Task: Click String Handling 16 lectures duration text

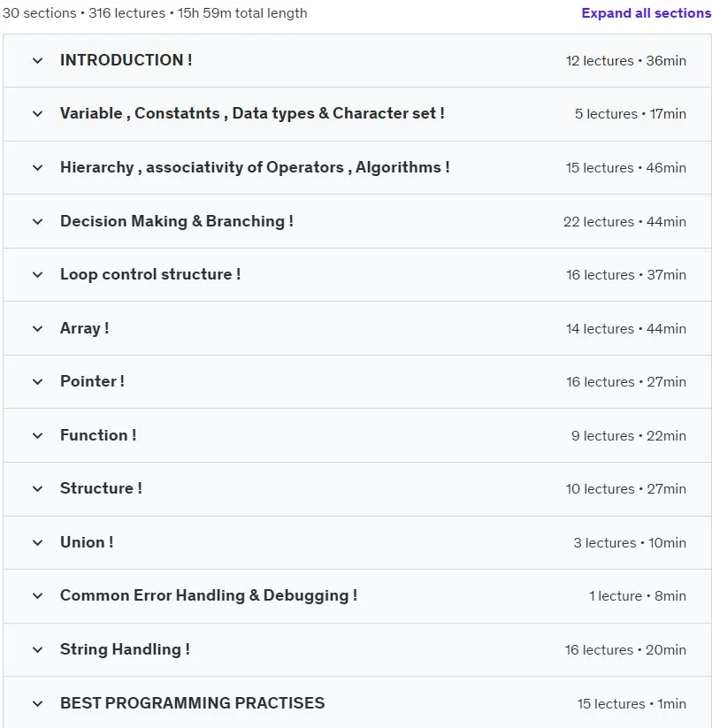Action: [625, 650]
